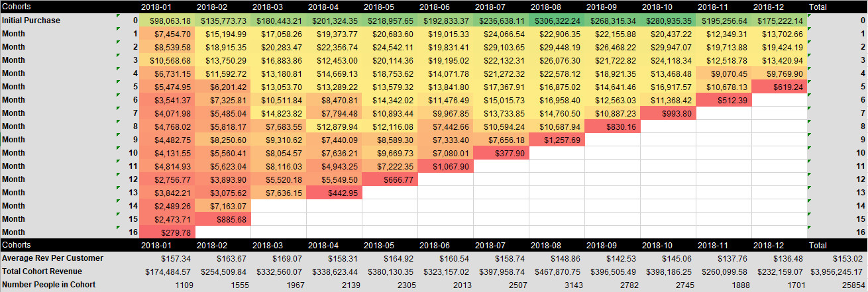868x292 pixels.
Task: Select the $1,257.69 cell under 2018-08
Action: click(557, 140)
